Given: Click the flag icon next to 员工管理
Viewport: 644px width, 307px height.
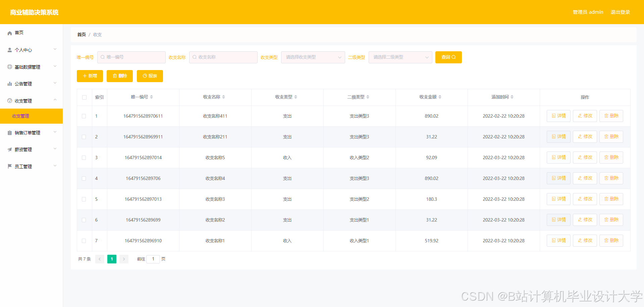Looking at the screenshot, I should pyautogui.click(x=10, y=166).
